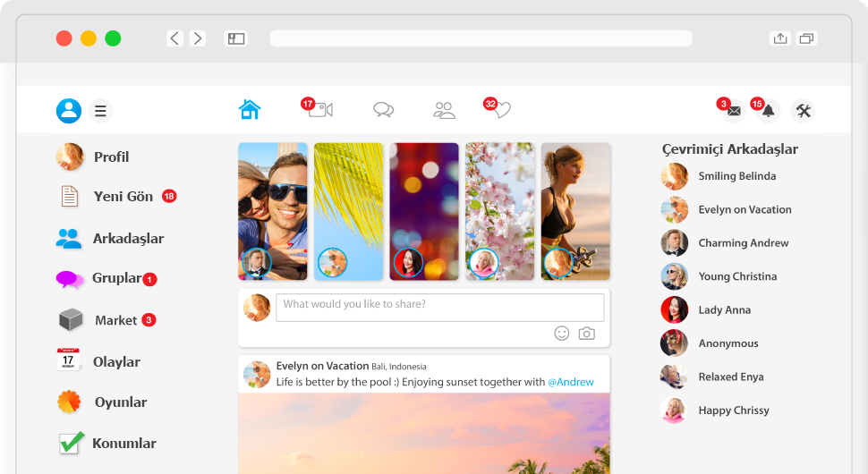Open chat with Smiling Belinda
This screenshot has height=474, width=868.
coord(736,176)
